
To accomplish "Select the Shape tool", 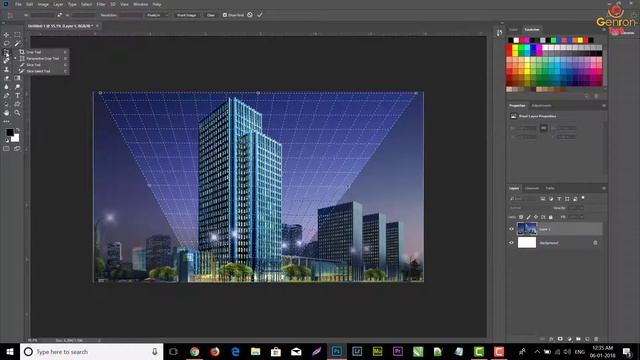I will pyautogui.click(x=17, y=104).
